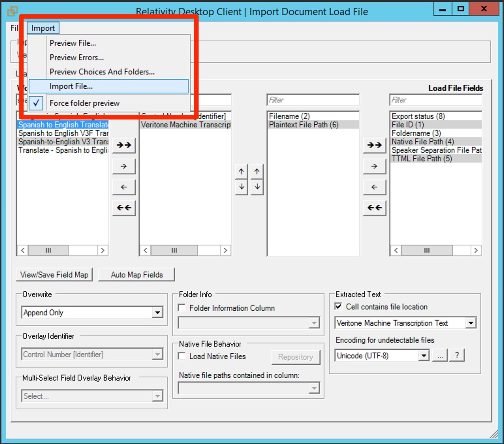
Task: Check the Load Native Files box
Action: [x=182, y=356]
